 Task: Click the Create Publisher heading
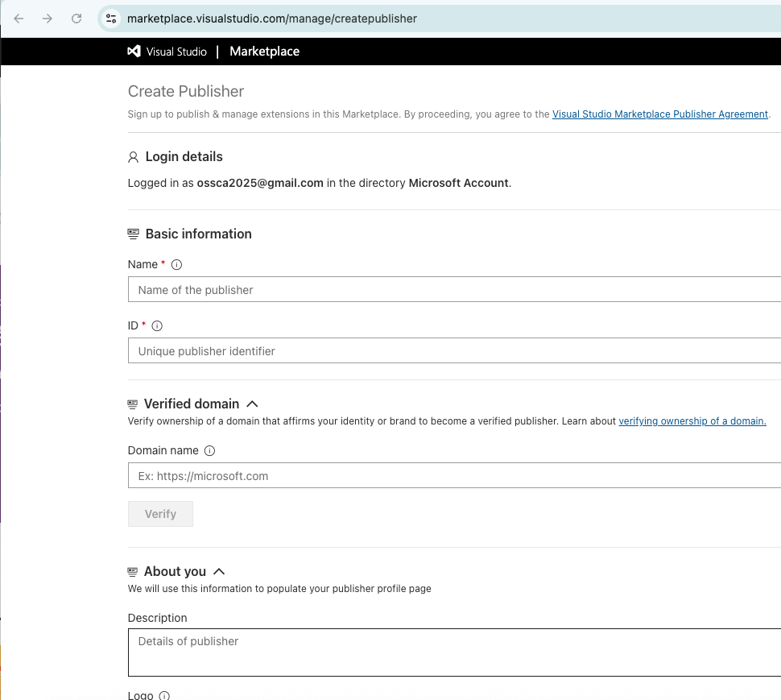[186, 91]
